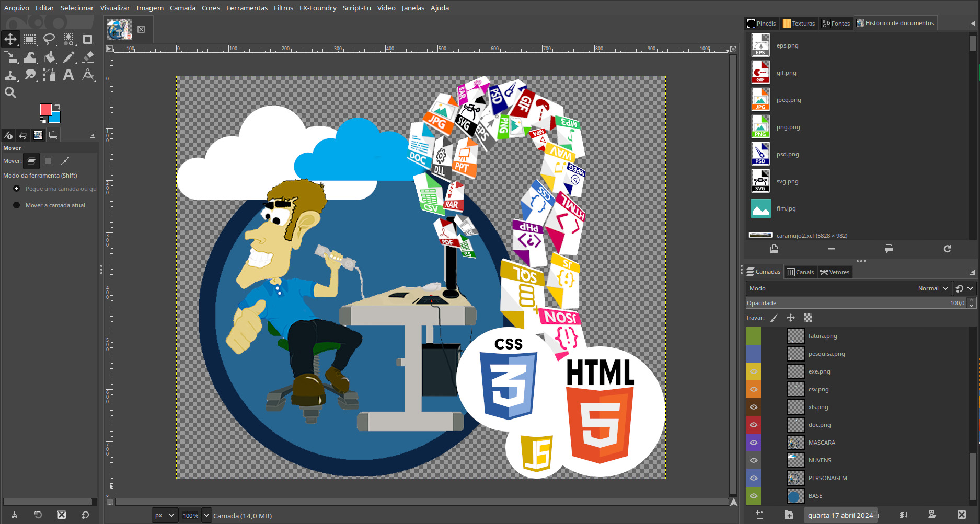This screenshot has height=524, width=980.
Task: Switch to the Canais tab
Action: (800, 272)
